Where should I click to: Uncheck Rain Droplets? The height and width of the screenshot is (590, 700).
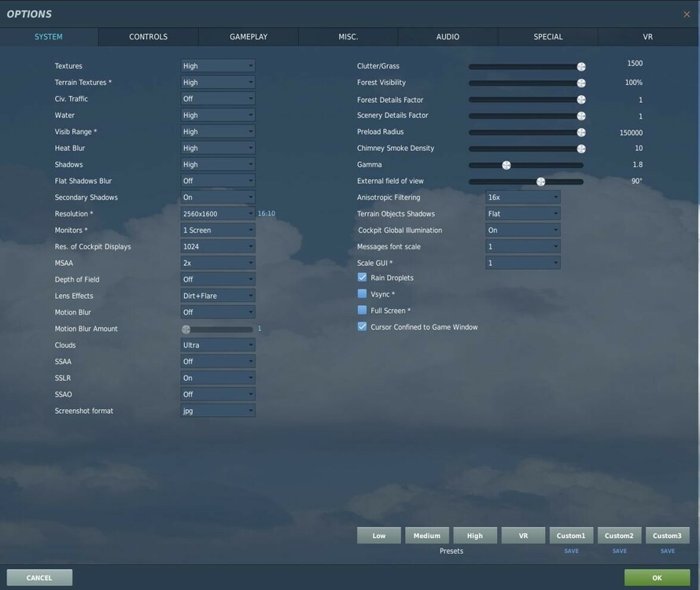(x=362, y=277)
